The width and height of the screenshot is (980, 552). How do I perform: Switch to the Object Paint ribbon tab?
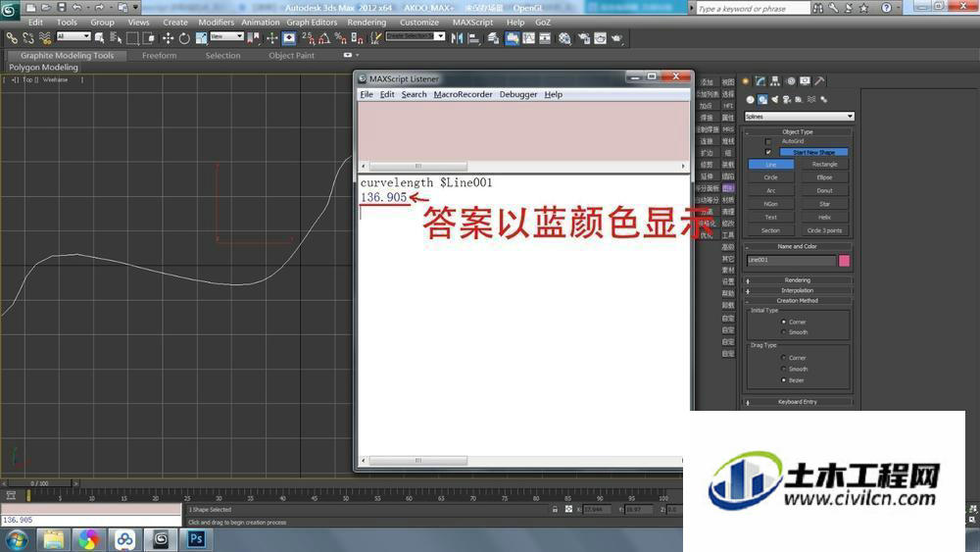point(291,56)
